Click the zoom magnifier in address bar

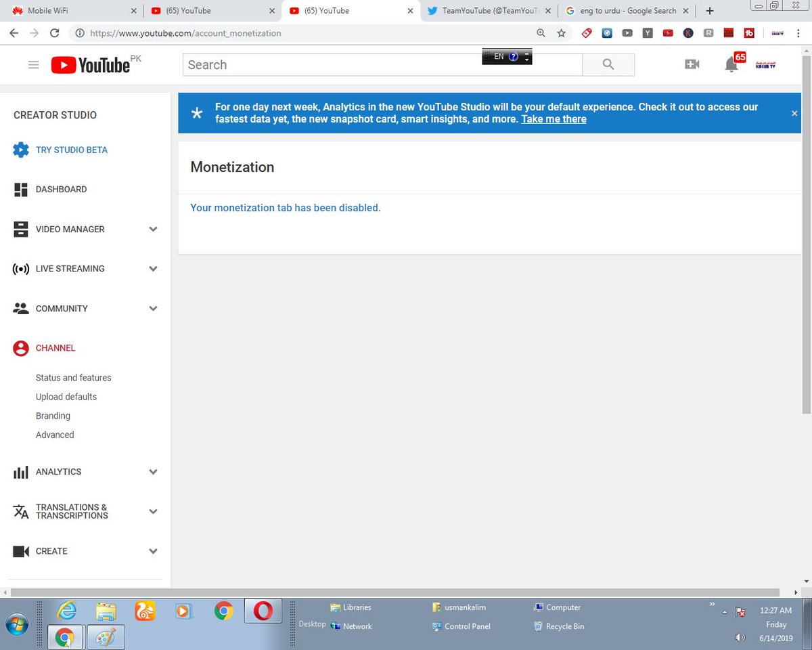(541, 33)
